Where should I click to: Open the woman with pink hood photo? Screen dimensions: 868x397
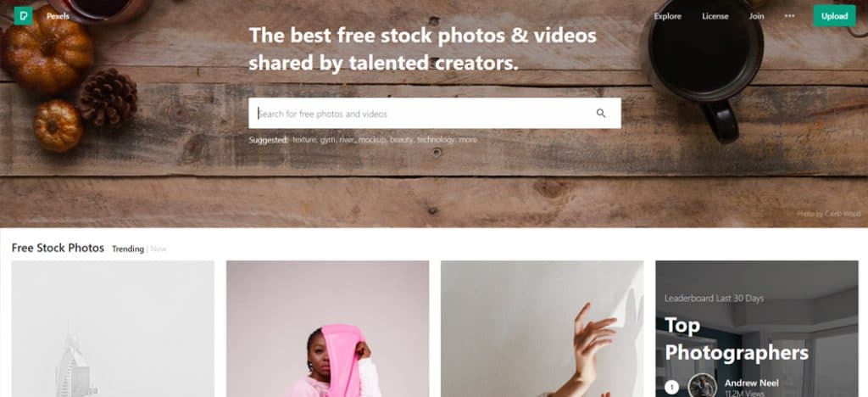[328, 329]
